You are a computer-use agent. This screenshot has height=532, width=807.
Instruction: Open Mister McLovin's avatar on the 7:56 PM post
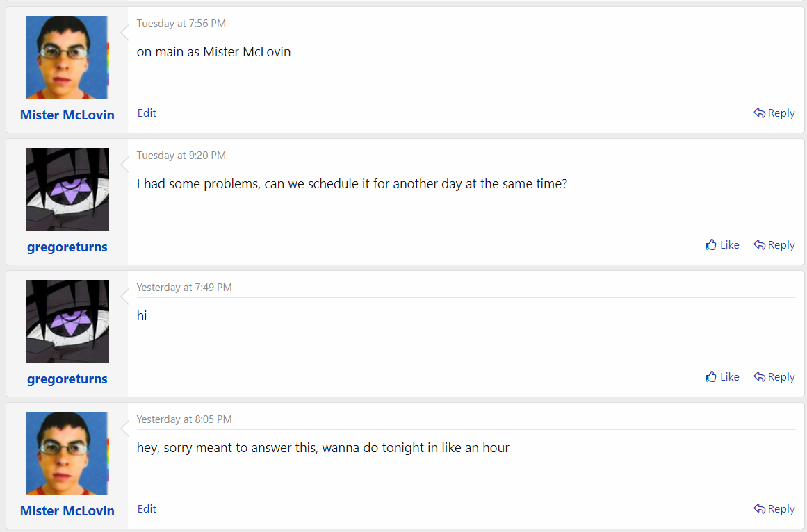point(67,58)
